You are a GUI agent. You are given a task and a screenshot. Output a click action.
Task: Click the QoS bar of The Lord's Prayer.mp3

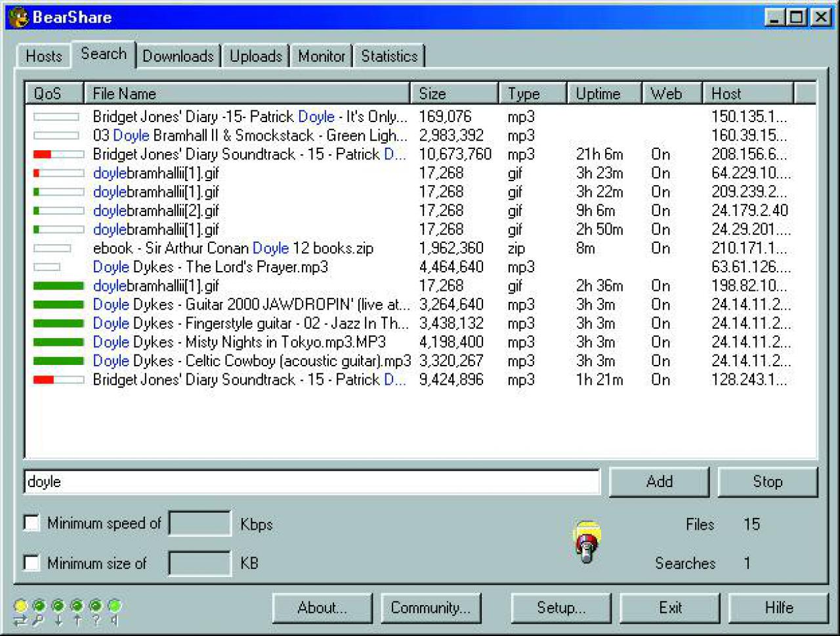coord(47,267)
